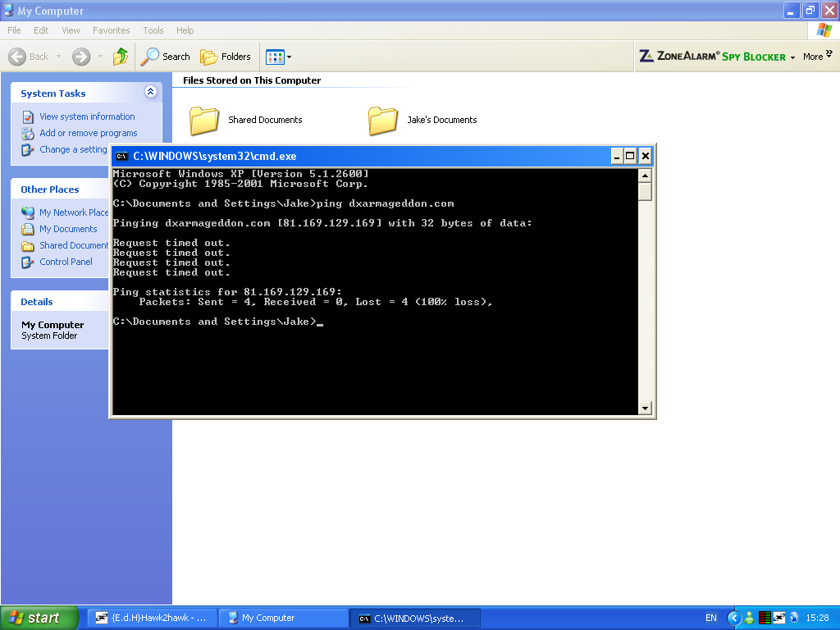840x630 pixels.
Task: Click cmd window scrollbar down arrow
Action: click(645, 409)
